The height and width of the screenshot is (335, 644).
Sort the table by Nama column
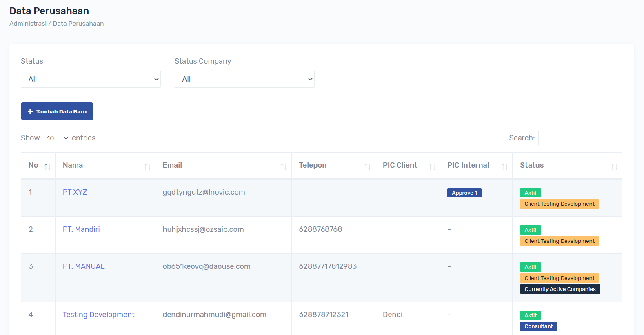(147, 166)
